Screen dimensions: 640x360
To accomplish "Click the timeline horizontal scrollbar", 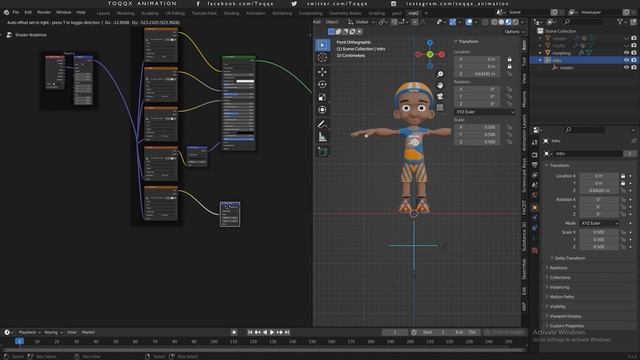I will pos(264,350).
